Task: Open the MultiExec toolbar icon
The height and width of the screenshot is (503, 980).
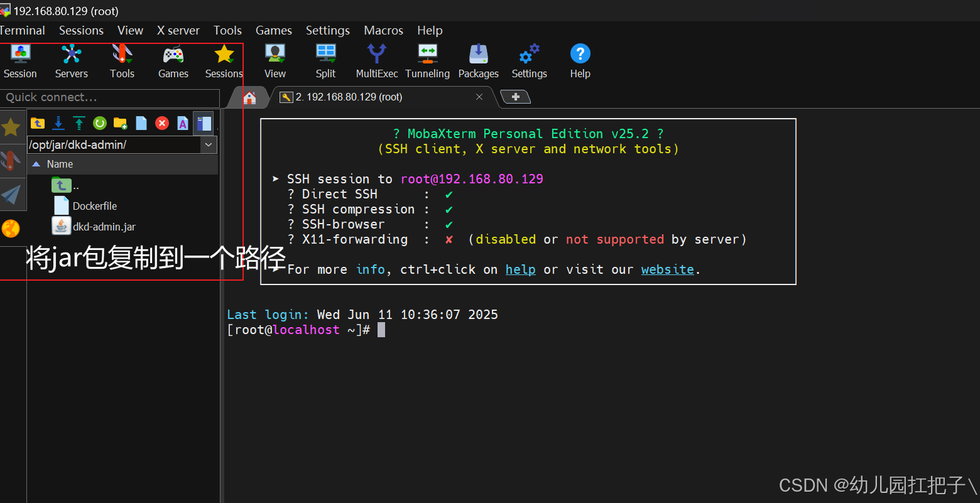Action: pyautogui.click(x=377, y=62)
